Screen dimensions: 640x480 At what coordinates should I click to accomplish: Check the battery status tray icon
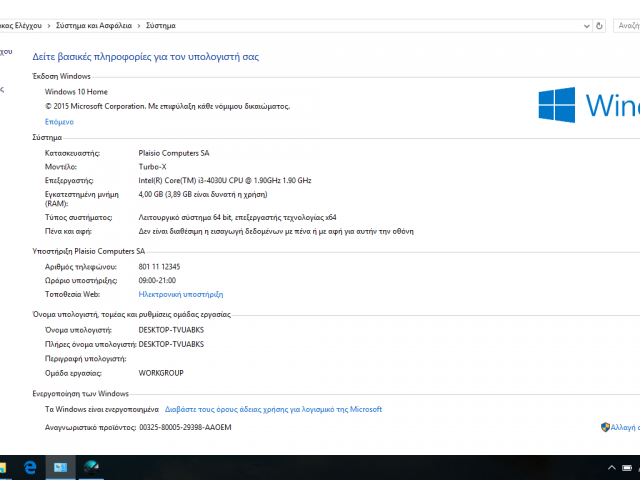point(627,468)
